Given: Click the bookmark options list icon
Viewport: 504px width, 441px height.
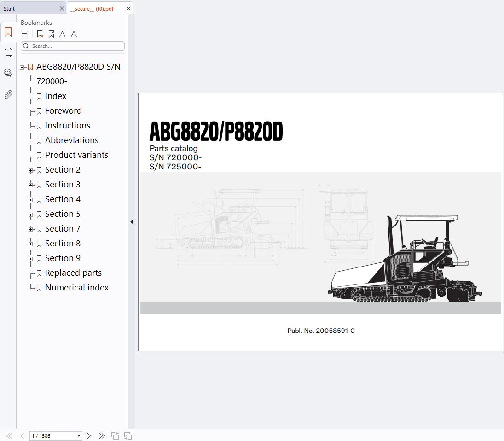Looking at the screenshot, I should click(x=24, y=34).
